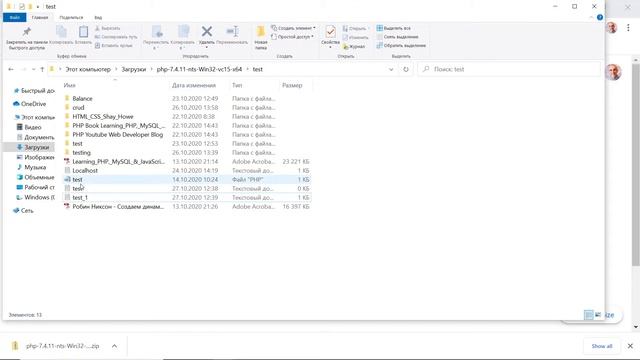
Task: Click the refresh button beside address bar
Action: pyautogui.click(x=406, y=69)
